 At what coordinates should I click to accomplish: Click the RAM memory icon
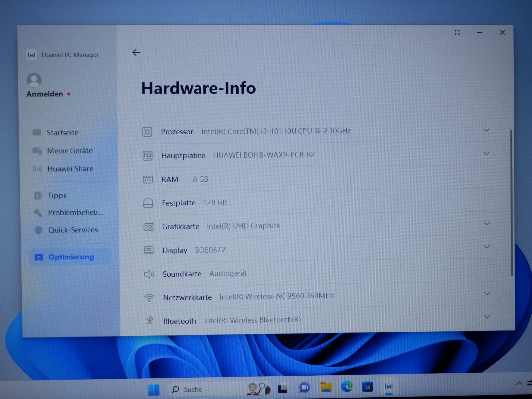(x=148, y=179)
